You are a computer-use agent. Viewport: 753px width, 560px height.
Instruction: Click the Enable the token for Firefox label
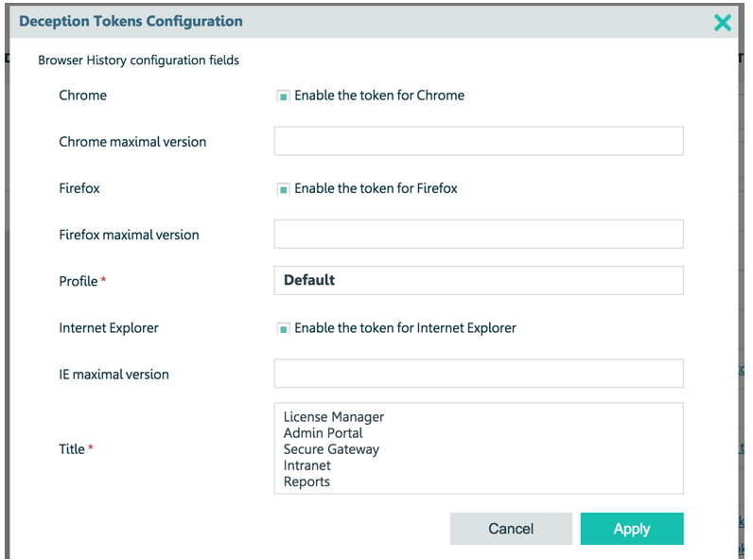pyautogui.click(x=376, y=188)
